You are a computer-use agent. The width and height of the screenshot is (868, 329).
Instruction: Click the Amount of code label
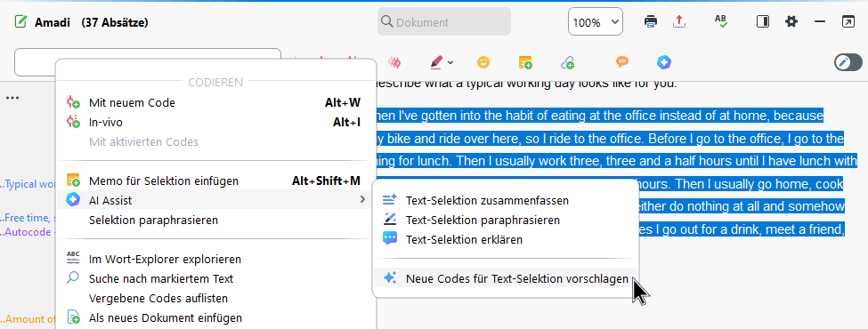pyautogui.click(x=28, y=319)
